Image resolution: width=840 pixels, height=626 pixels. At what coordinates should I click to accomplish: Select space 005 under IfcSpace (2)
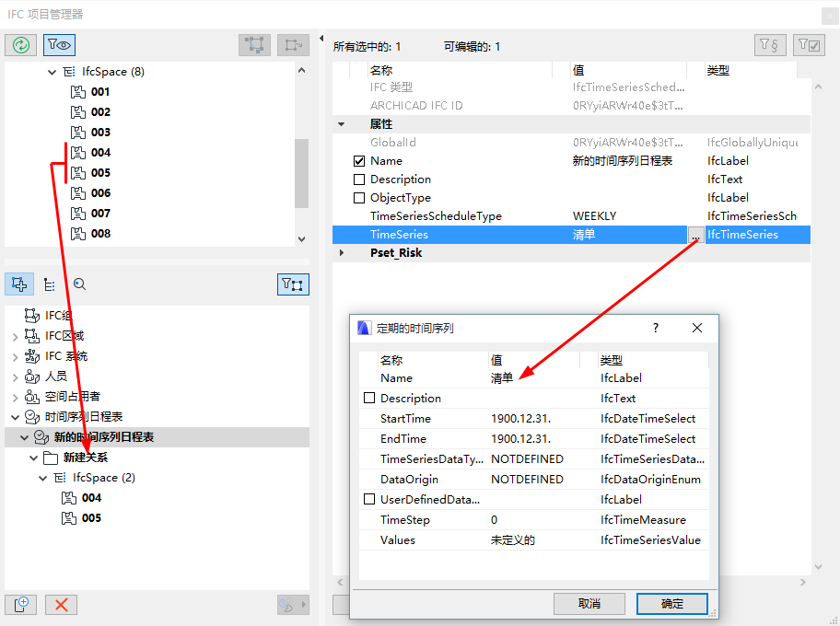point(91,518)
